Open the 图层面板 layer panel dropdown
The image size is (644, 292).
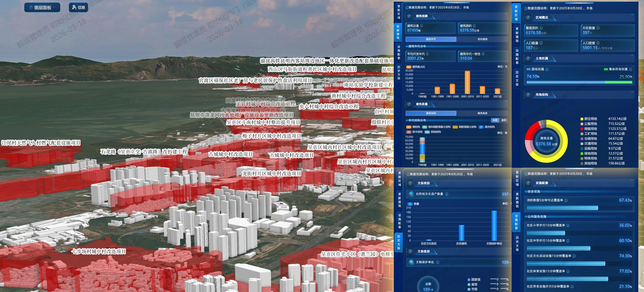click(x=42, y=8)
